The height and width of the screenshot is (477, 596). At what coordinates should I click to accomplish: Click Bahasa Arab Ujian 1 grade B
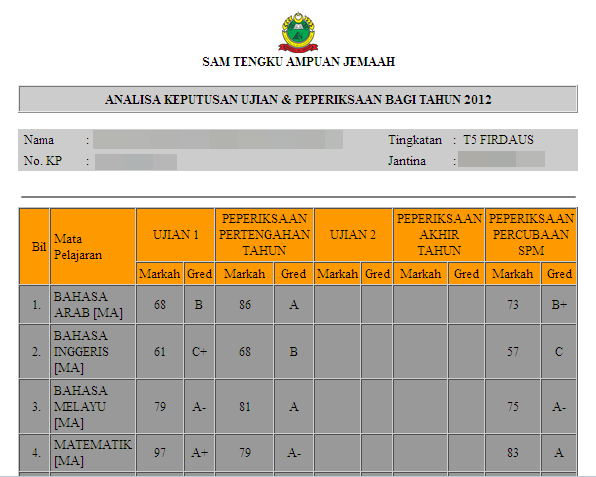(199, 304)
